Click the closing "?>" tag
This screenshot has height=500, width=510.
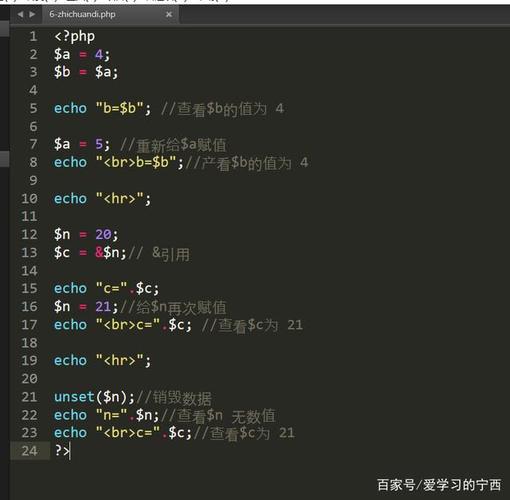[62, 451]
